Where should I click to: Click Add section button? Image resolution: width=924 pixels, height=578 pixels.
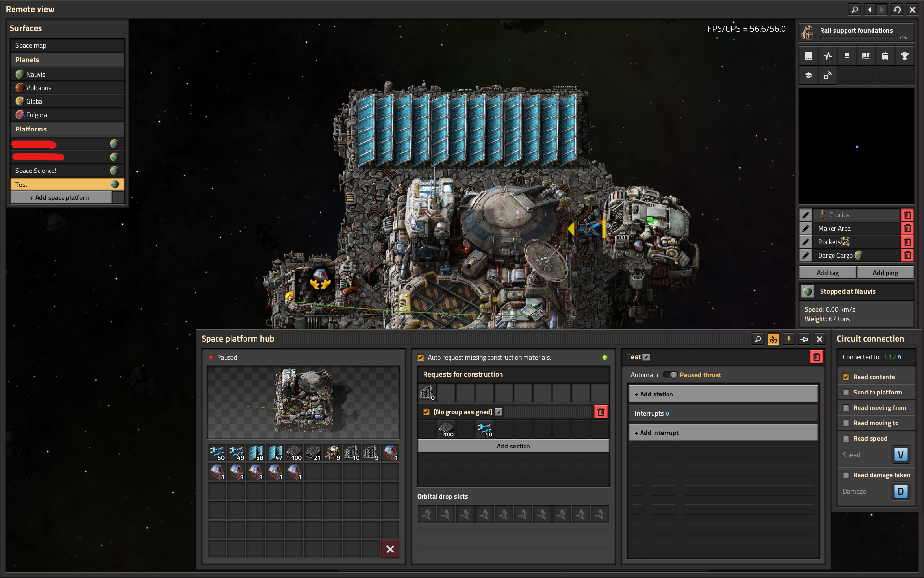tap(513, 446)
